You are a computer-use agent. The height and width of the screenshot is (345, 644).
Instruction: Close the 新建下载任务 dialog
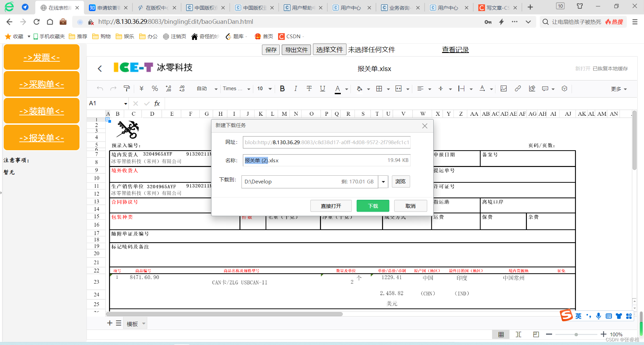click(425, 126)
